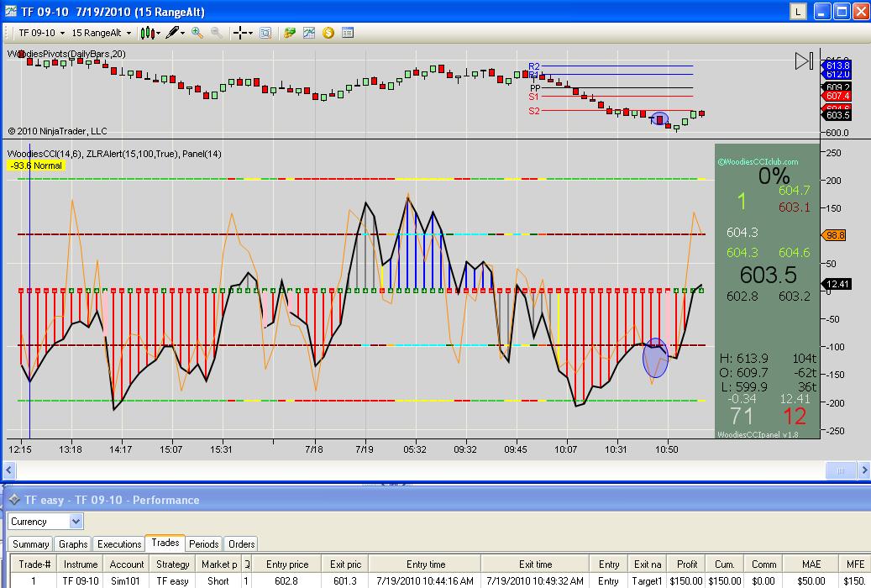
Task: Open the data box icon
Action: [x=265, y=33]
